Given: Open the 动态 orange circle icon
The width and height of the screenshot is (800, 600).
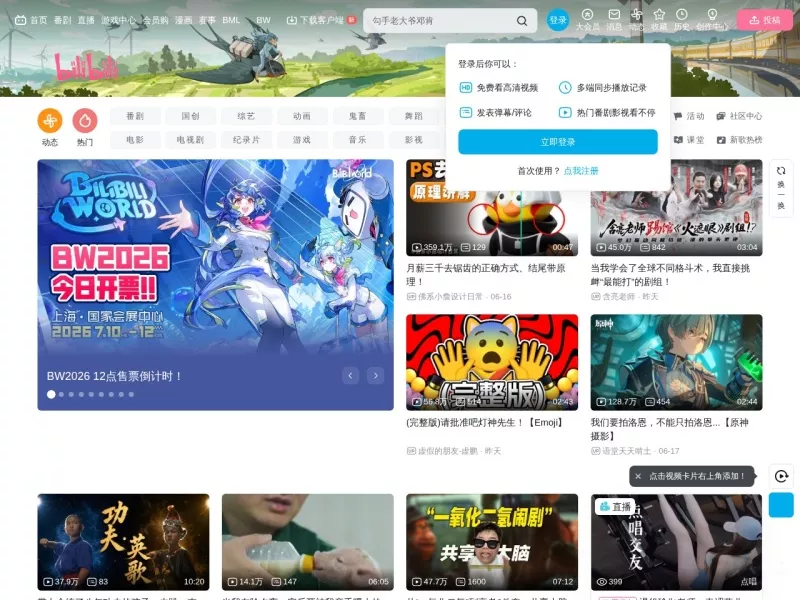Looking at the screenshot, I should tap(50, 121).
